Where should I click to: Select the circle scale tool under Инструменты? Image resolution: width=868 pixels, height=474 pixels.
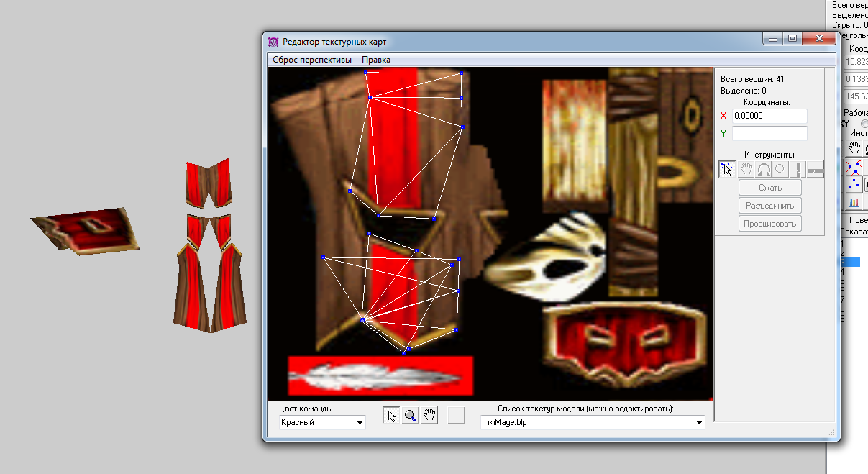coord(780,169)
